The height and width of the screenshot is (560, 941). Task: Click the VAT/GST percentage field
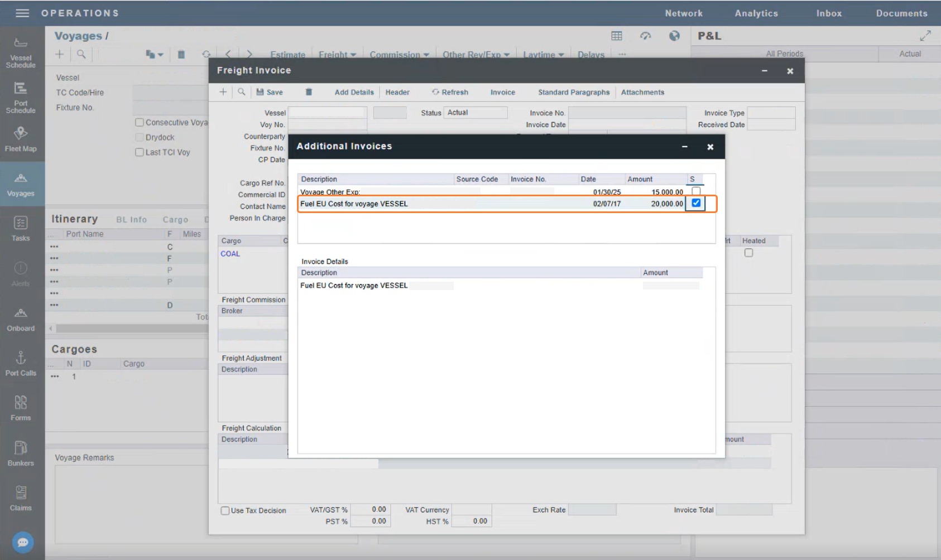(x=370, y=509)
